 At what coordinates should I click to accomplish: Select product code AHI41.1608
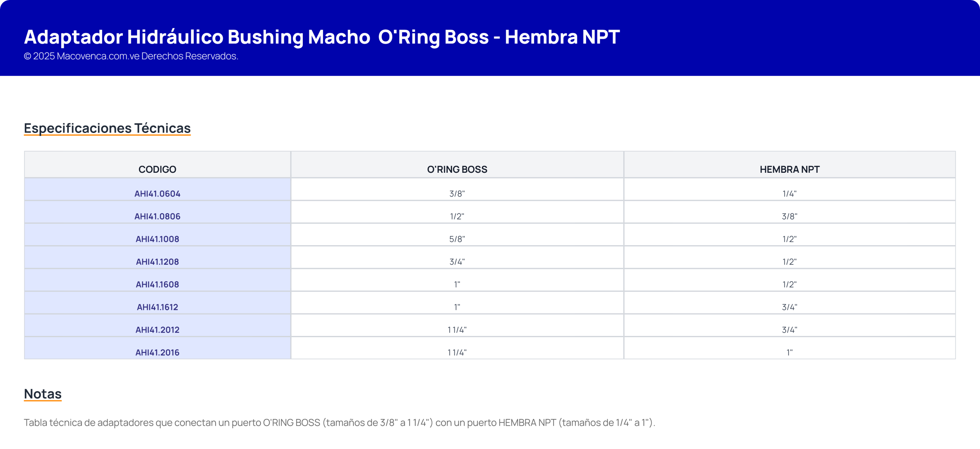tap(157, 284)
